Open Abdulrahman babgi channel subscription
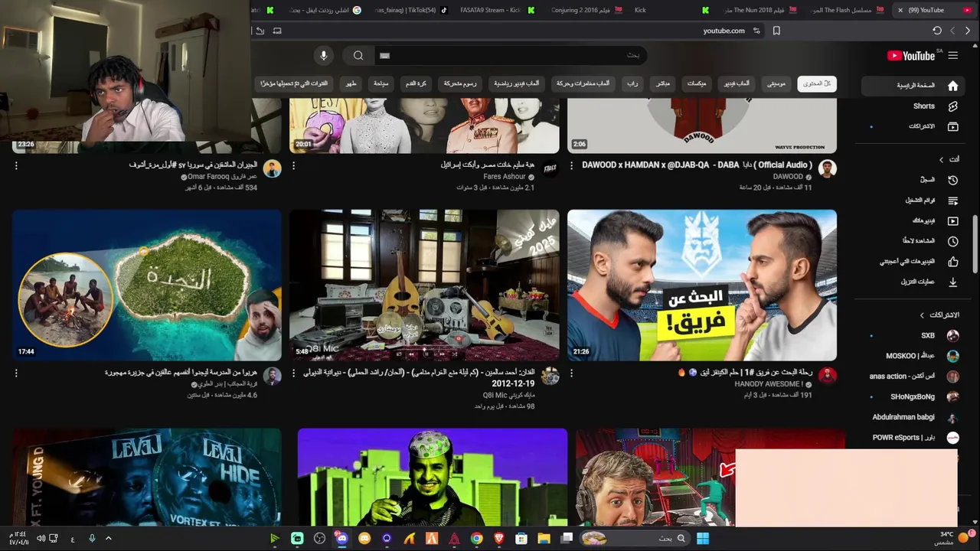The width and height of the screenshot is (980, 551). coord(913,417)
